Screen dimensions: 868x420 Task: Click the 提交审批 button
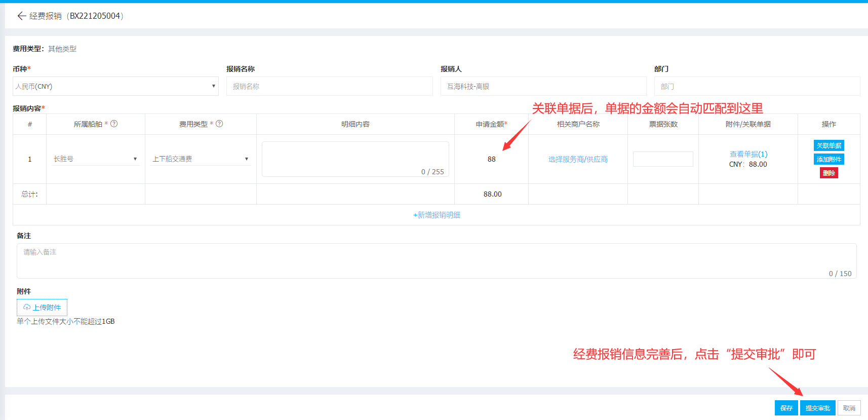[x=818, y=408]
